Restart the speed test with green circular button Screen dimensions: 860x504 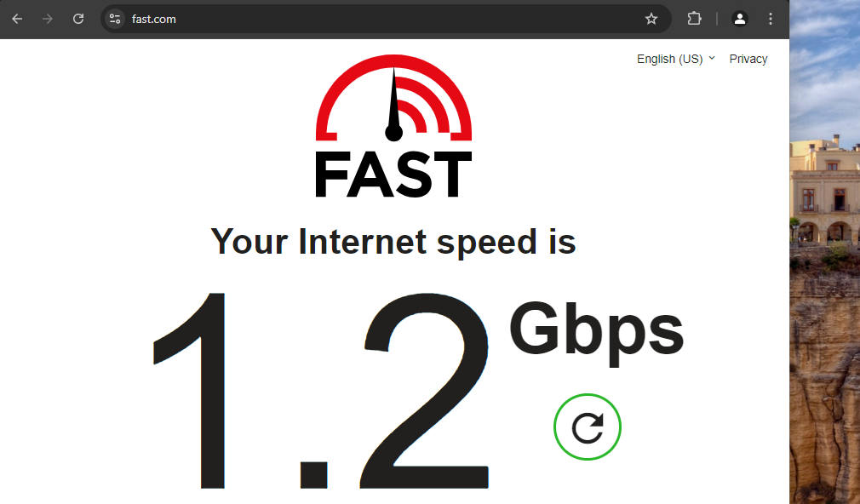pyautogui.click(x=588, y=427)
